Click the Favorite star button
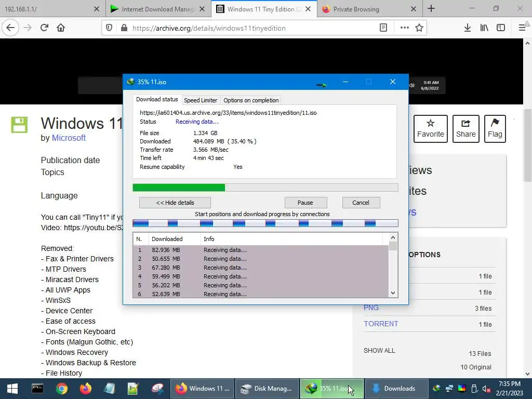Viewport: 532px width, 399px height. pyautogui.click(x=431, y=129)
